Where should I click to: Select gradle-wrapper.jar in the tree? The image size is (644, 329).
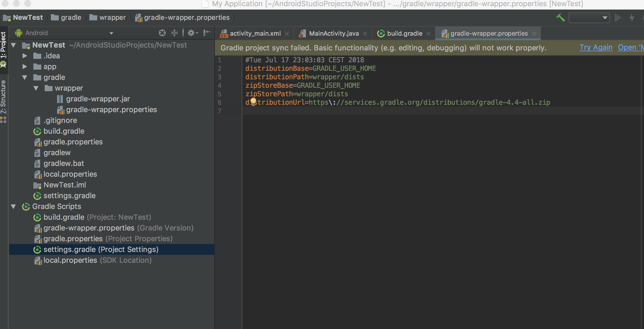[98, 99]
